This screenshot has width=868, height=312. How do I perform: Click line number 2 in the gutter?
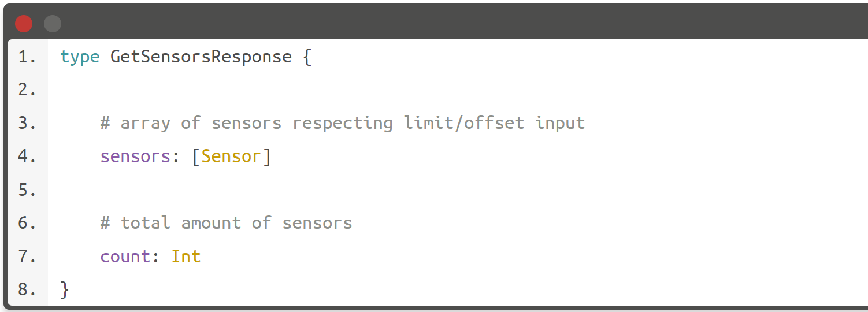tap(27, 90)
